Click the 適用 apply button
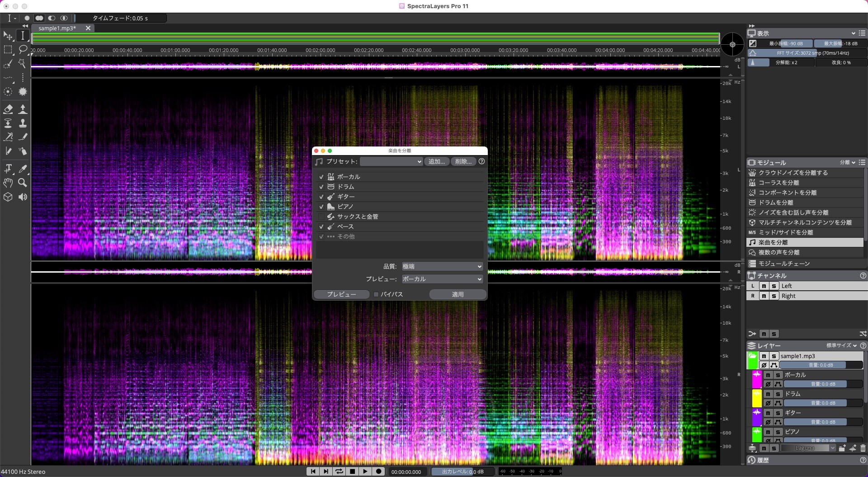868x477 pixels. pyautogui.click(x=458, y=294)
